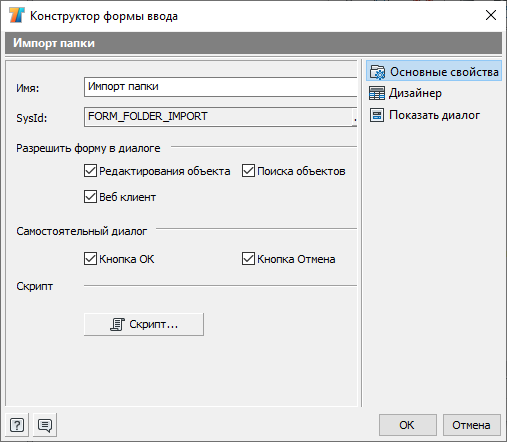Click the scroll icon on Скрипт button

coord(117,324)
